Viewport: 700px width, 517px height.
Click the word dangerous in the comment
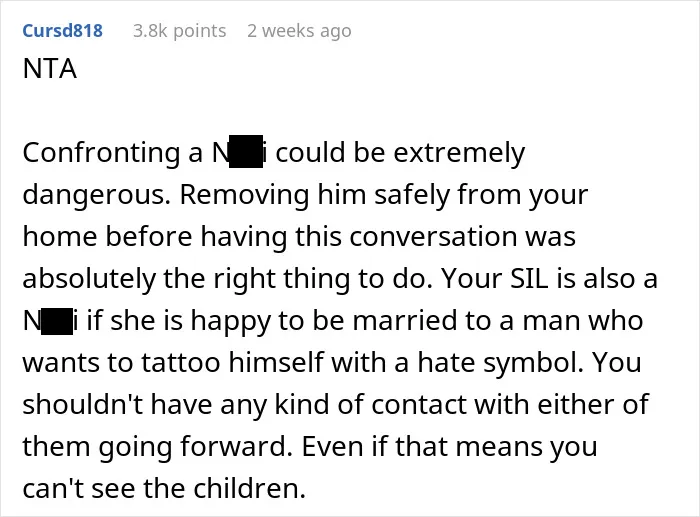click(96, 196)
